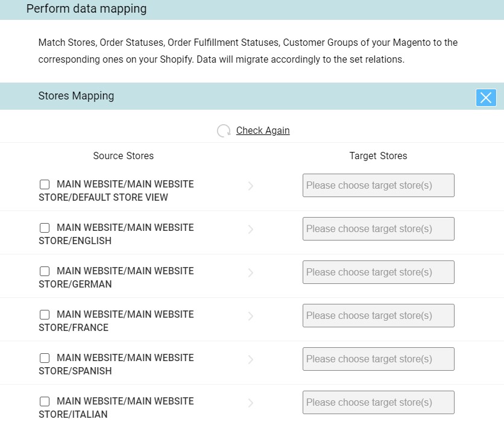504x425 pixels.
Task: Open target store dropdown for German
Action: coord(379,272)
